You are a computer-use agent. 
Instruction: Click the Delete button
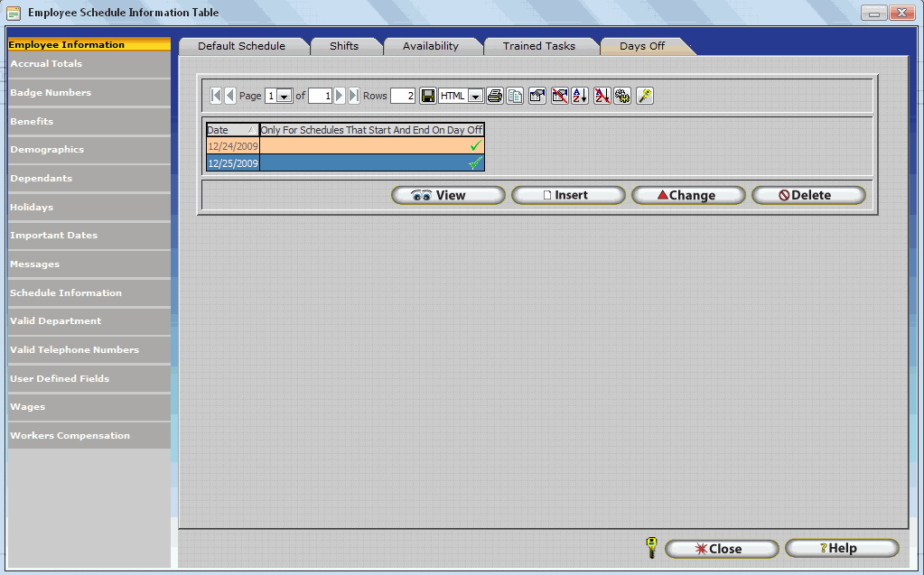tap(808, 195)
